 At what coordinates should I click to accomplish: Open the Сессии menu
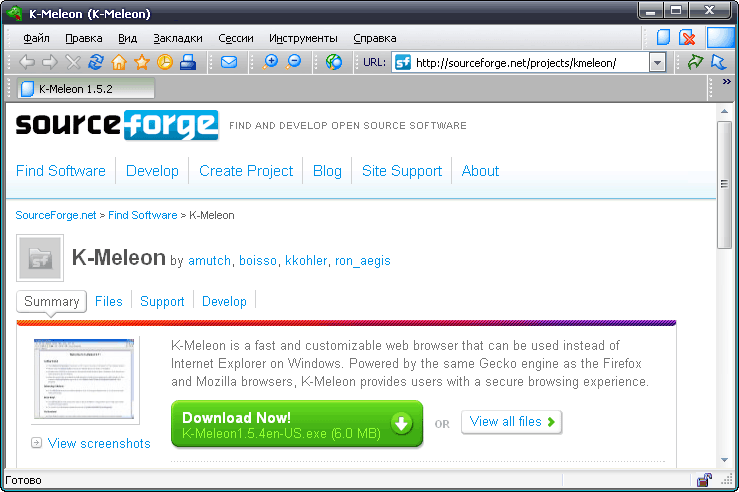tap(236, 38)
